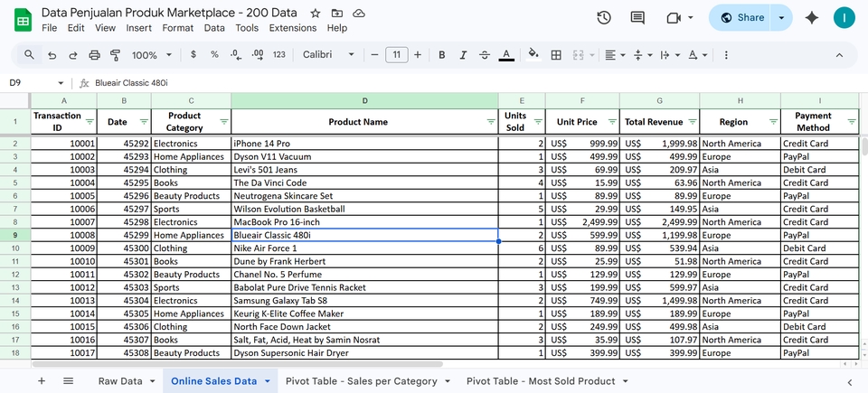
Task: Open the Region column filter
Action: (x=773, y=122)
